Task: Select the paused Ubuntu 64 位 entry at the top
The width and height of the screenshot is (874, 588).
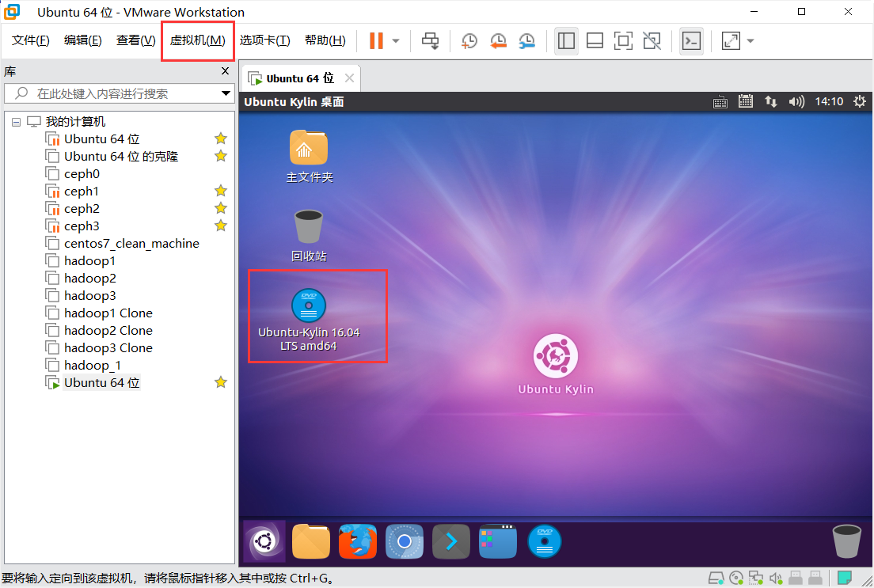Action: click(101, 138)
